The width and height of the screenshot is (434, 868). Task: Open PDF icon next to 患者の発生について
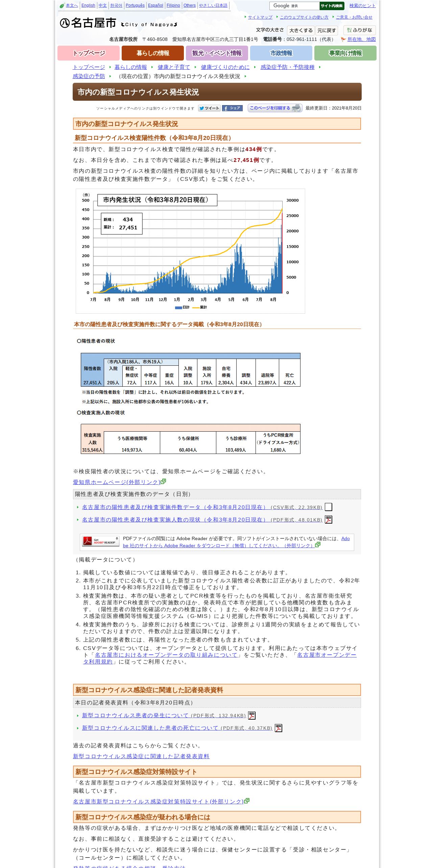(x=252, y=716)
